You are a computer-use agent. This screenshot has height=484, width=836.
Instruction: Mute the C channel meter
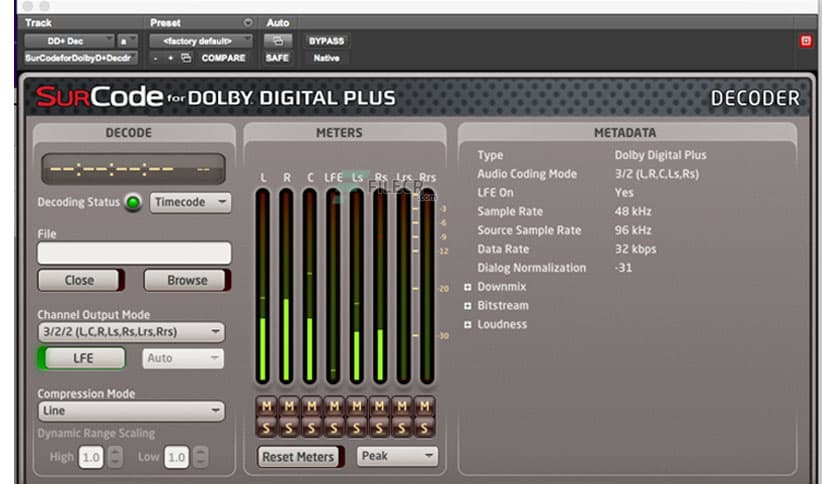[312, 407]
